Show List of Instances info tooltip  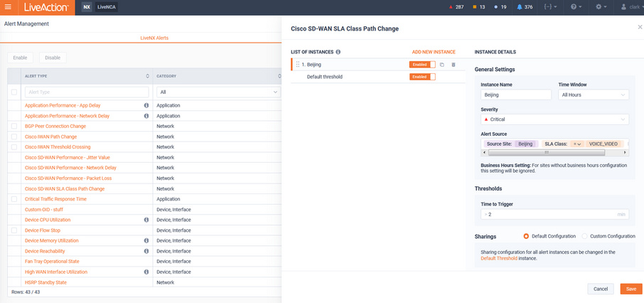pos(338,52)
